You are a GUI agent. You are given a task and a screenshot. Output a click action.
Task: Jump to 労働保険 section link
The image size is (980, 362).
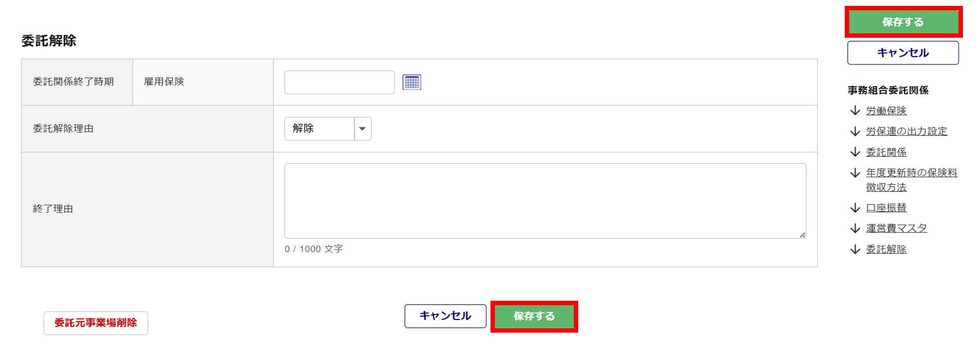point(886,111)
